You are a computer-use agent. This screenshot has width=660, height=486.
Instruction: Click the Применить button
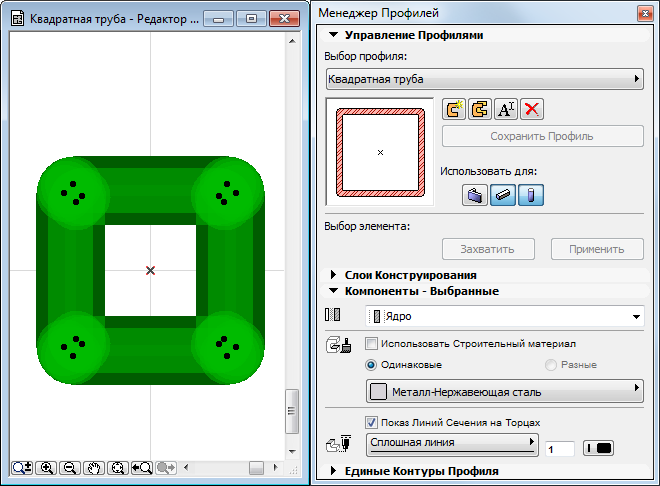(597, 249)
